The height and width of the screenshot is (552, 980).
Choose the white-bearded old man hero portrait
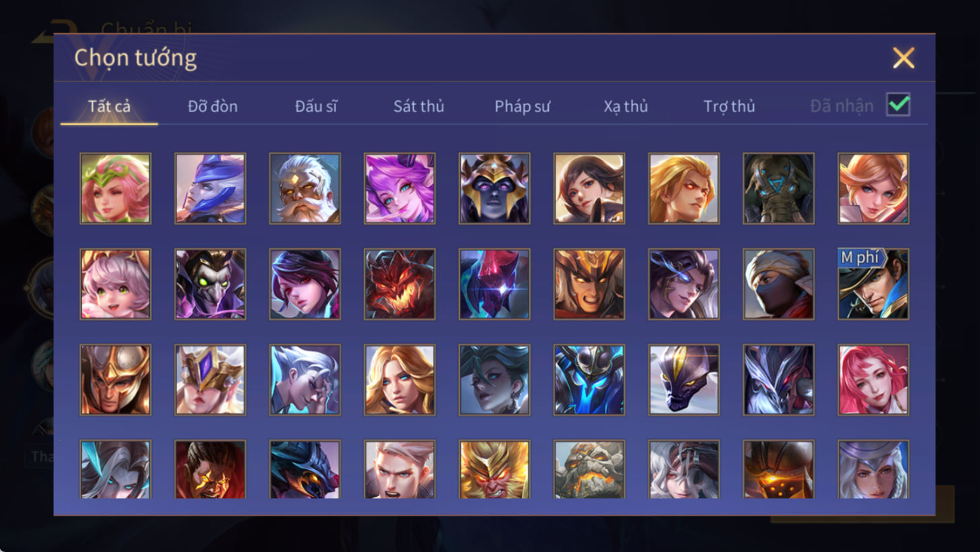[305, 188]
